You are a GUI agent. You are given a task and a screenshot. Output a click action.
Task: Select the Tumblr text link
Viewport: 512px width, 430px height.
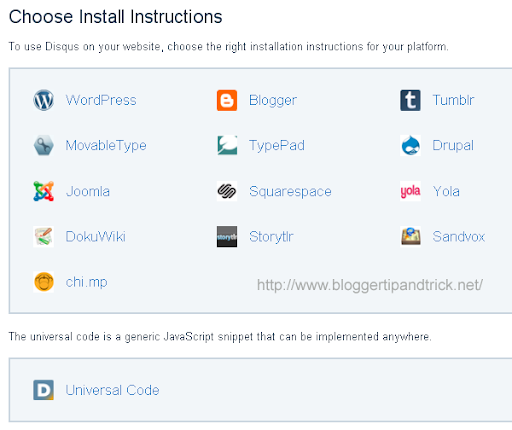tap(453, 100)
